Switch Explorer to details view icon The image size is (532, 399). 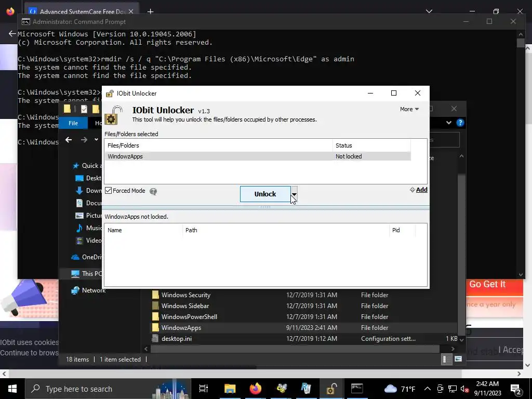tap(446, 360)
